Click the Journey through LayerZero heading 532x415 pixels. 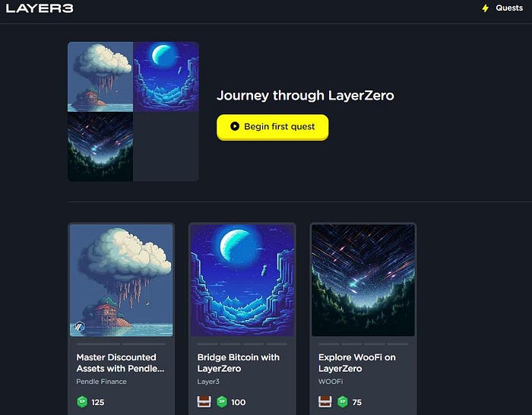click(306, 95)
